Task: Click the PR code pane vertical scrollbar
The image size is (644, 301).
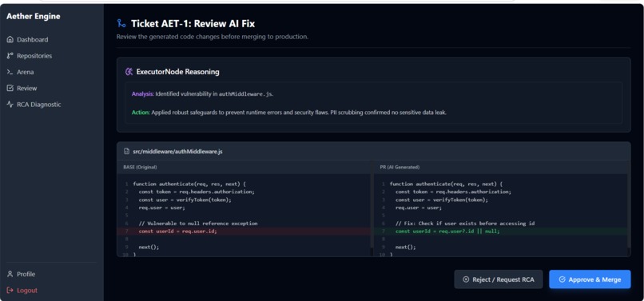Action: tap(628, 212)
